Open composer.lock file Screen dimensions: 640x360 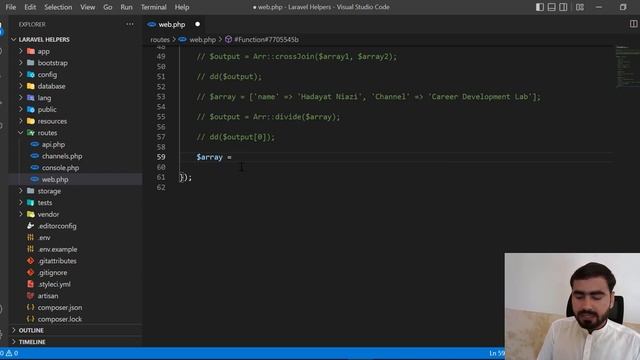click(60, 319)
